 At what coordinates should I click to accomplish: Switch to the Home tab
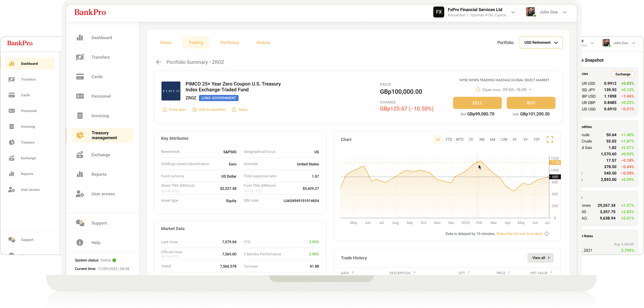click(x=166, y=42)
